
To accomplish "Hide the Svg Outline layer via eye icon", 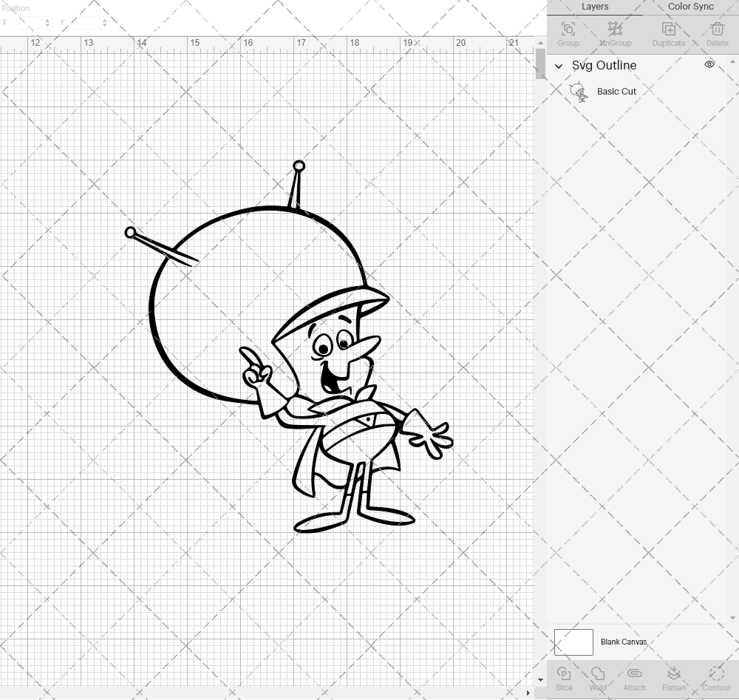I will pyautogui.click(x=709, y=64).
